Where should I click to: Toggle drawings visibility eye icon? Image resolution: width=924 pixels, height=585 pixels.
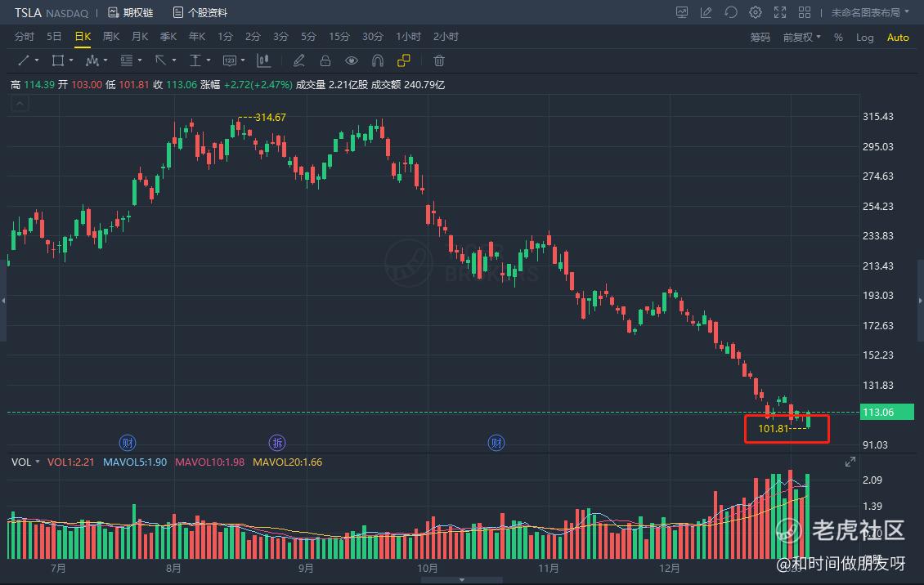[x=352, y=60]
